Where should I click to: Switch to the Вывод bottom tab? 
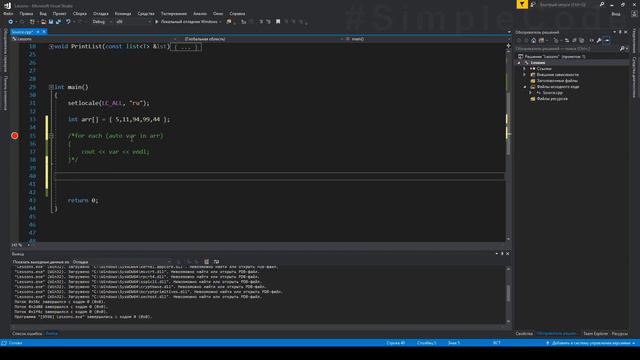click(x=52, y=333)
